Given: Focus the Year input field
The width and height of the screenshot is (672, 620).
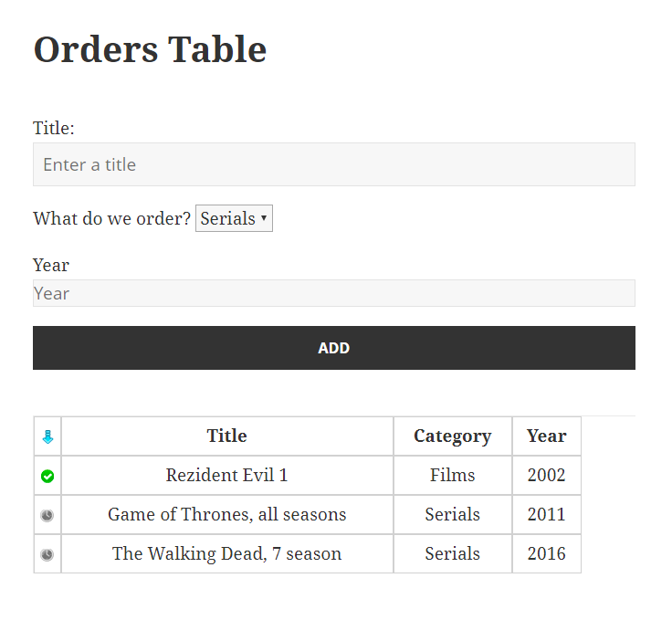Looking at the screenshot, I should 334,293.
